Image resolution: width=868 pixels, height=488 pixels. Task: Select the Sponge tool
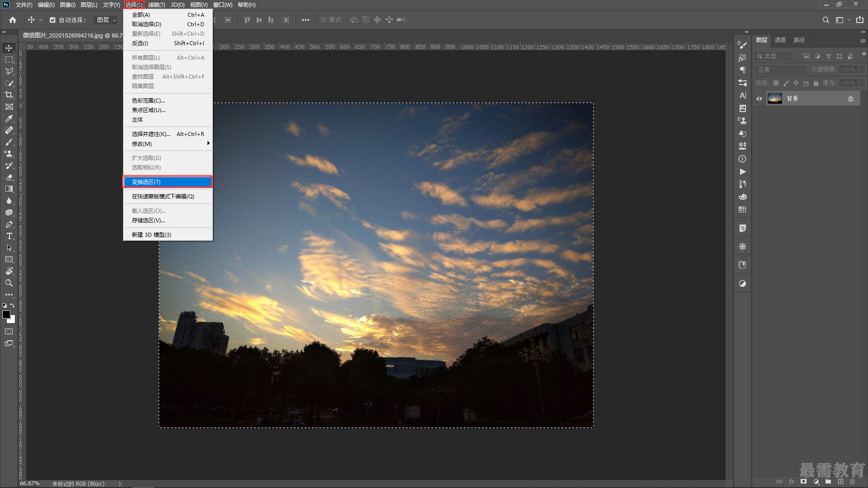pos(9,212)
